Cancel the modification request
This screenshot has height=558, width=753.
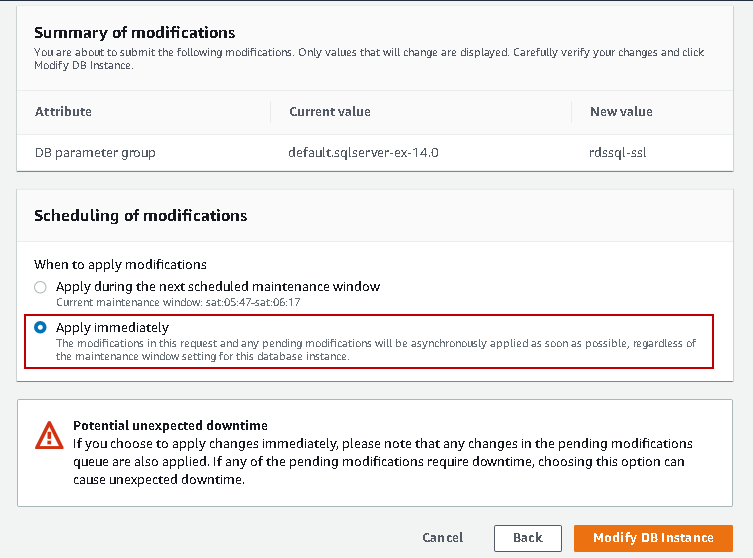point(442,537)
